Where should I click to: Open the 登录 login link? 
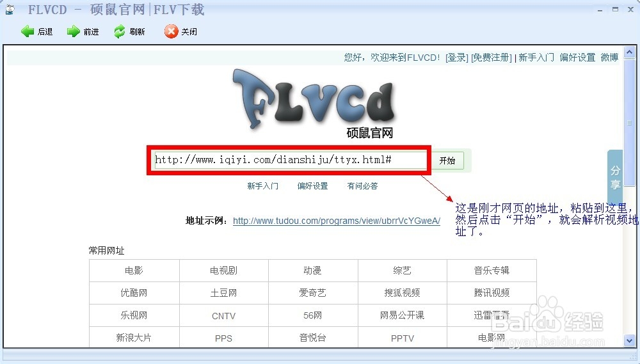click(x=457, y=58)
